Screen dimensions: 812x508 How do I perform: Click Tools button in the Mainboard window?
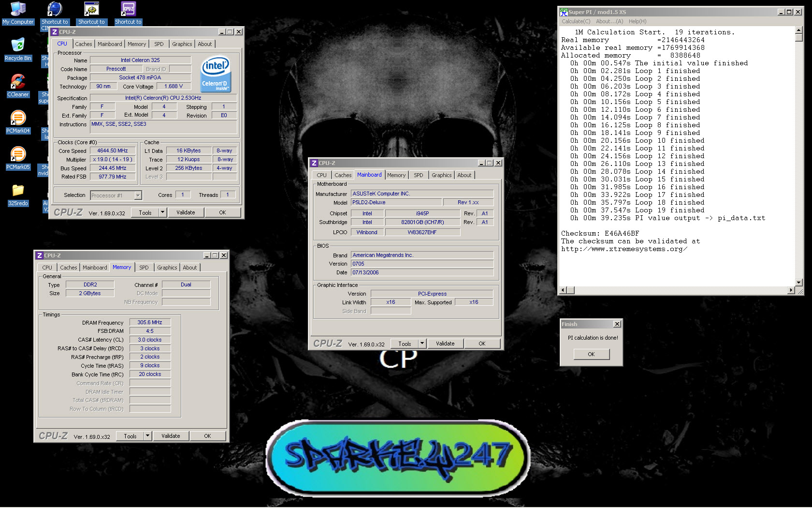[405, 343]
